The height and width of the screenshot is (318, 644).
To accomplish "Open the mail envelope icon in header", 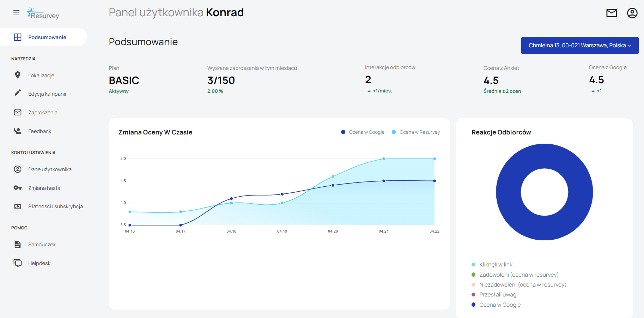I will (612, 13).
